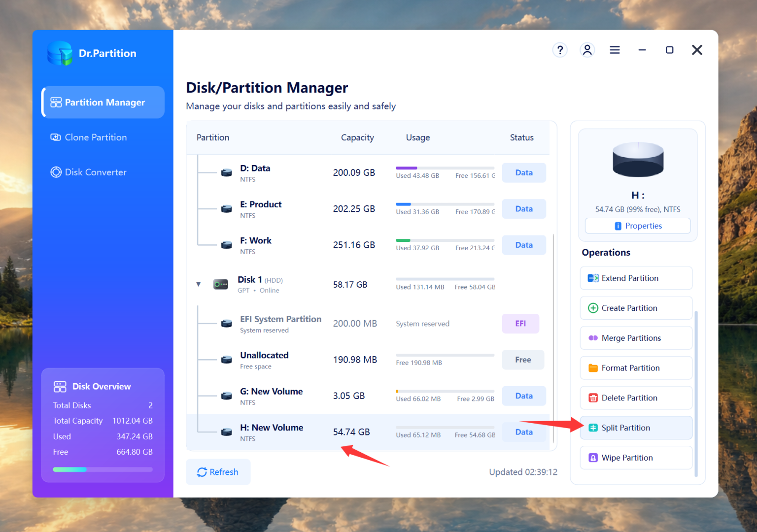Open the help question mark icon
Viewport: 757px width, 532px height.
pyautogui.click(x=560, y=50)
